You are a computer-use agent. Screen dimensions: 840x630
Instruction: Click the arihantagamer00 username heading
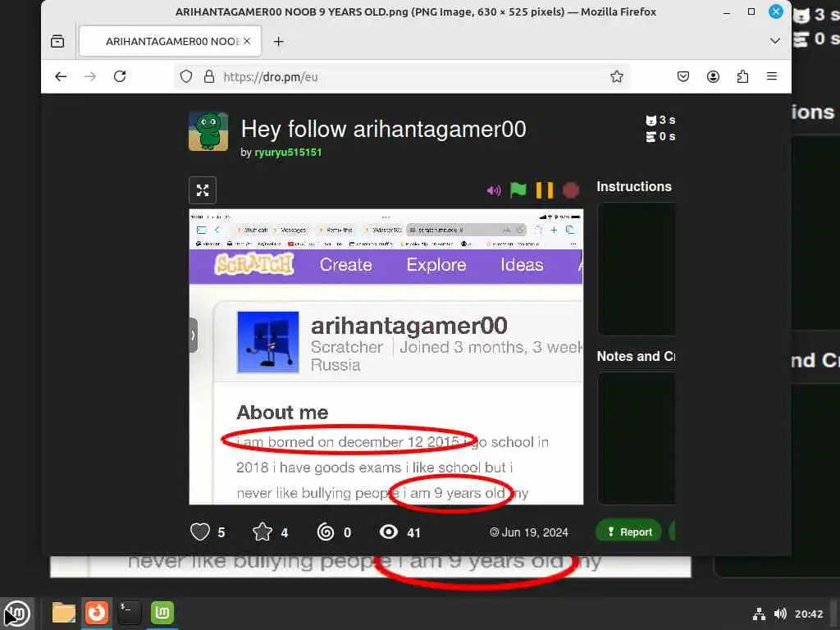(x=409, y=325)
